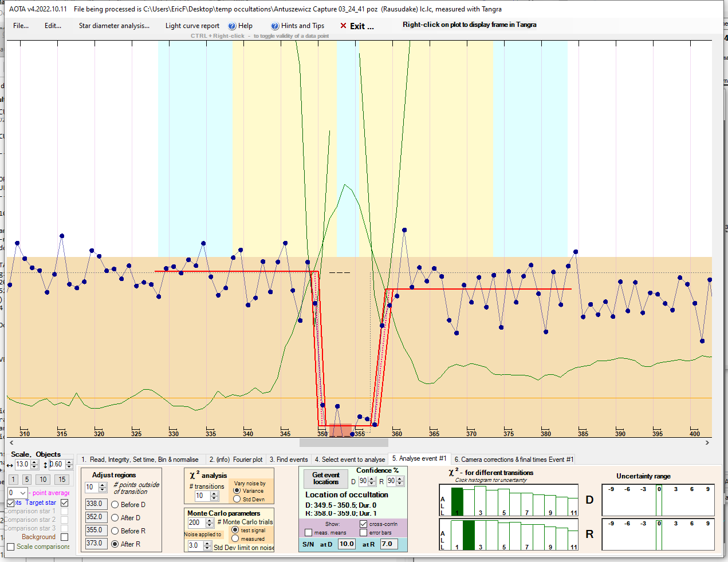Click bar 3 in the D chi-squared histogram
Image resolution: width=728 pixels, height=562 pixels.
click(x=480, y=501)
